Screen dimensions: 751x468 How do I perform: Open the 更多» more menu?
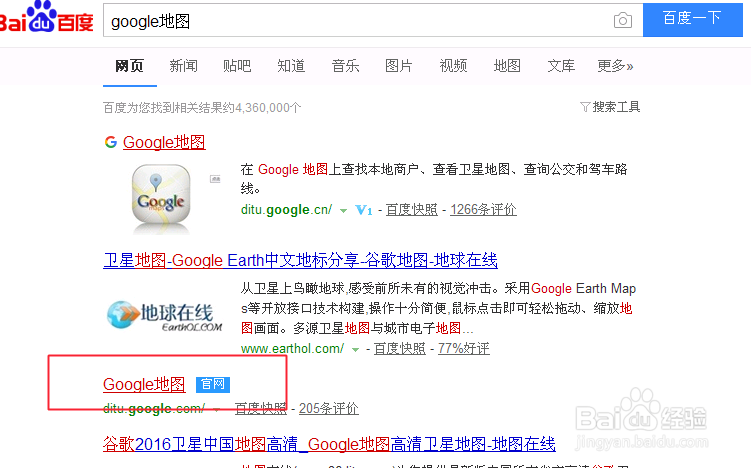click(x=615, y=66)
